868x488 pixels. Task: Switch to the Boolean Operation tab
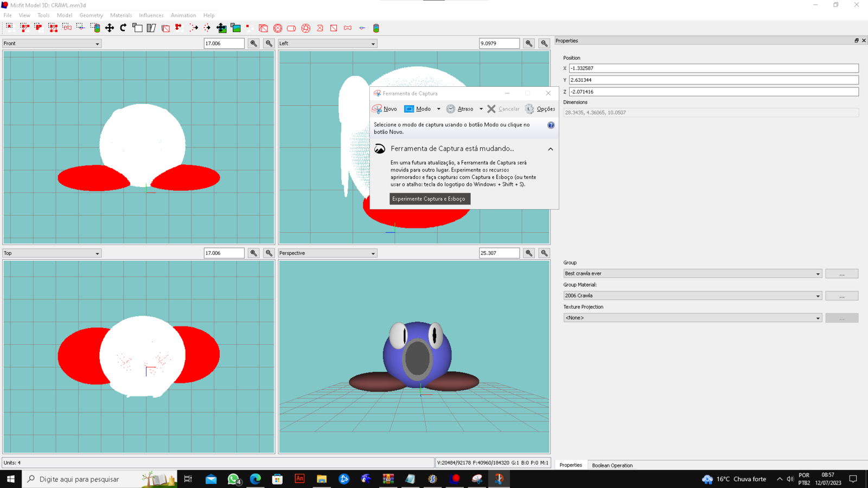point(612,465)
